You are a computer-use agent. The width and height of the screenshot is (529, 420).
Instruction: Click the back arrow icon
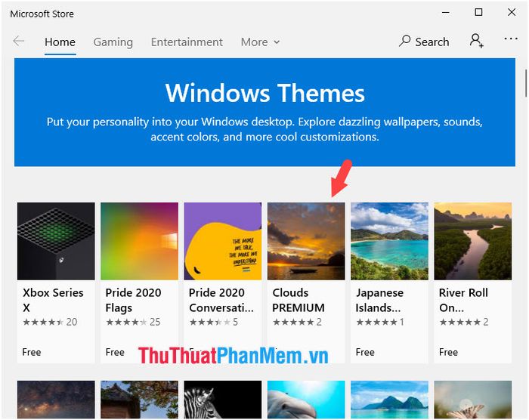pyautogui.click(x=19, y=42)
